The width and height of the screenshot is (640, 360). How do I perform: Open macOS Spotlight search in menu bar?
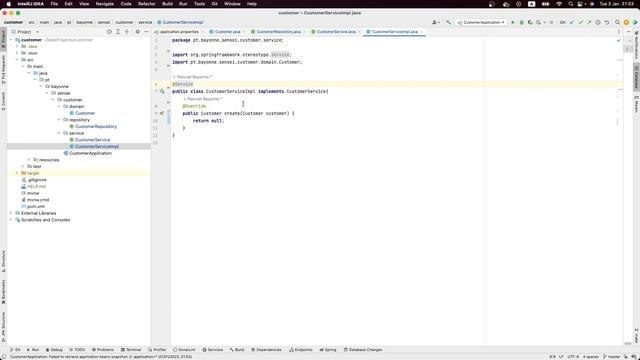[571, 4]
